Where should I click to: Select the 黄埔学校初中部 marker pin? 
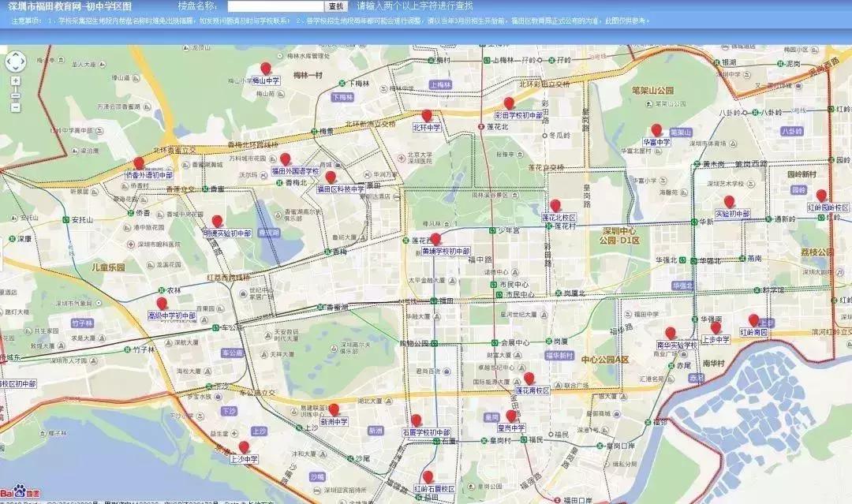tap(435, 240)
